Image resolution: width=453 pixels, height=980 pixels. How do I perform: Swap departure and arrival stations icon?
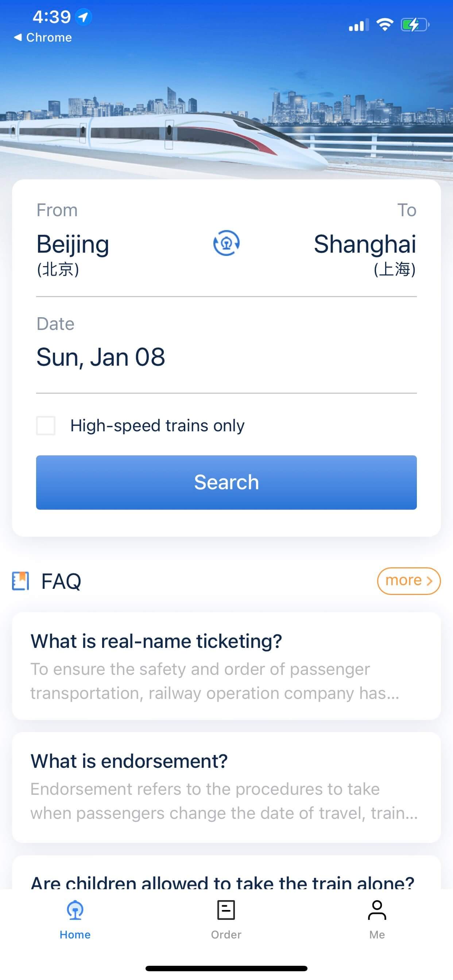(x=226, y=243)
